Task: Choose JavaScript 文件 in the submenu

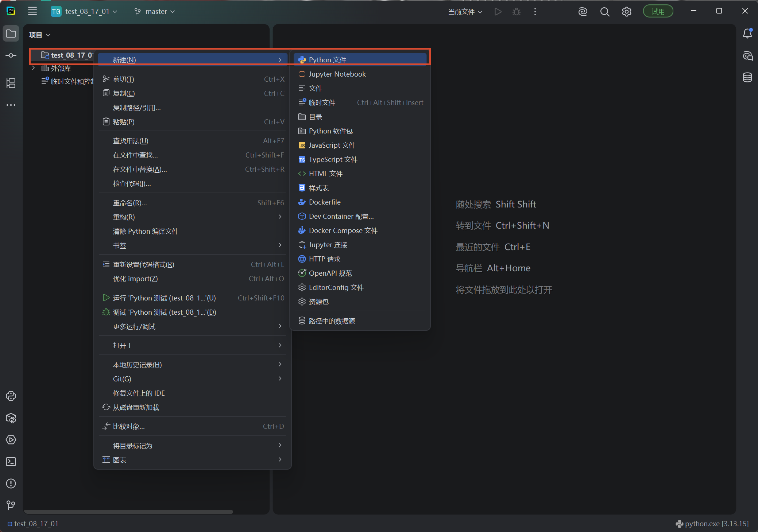Action: coord(360,145)
